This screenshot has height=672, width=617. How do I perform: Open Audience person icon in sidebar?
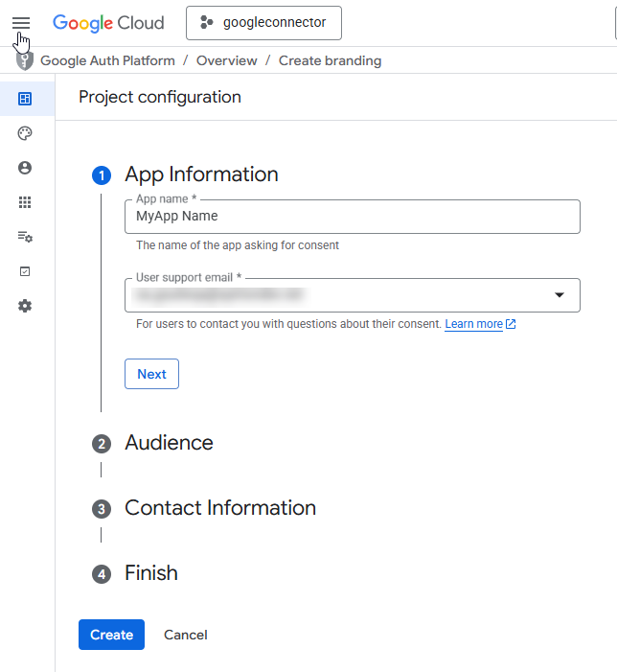pyautogui.click(x=25, y=168)
